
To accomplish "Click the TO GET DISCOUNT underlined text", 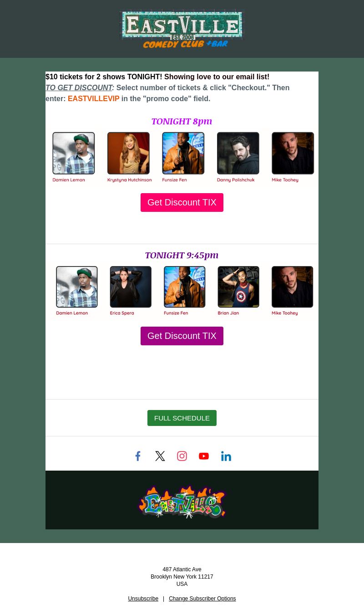I will pyautogui.click(x=79, y=87).
